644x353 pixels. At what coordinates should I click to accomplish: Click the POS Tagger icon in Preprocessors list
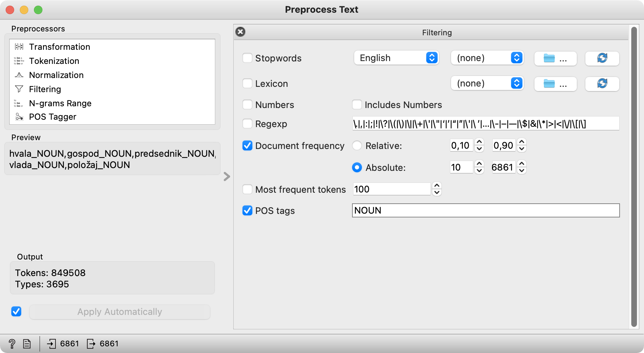(19, 117)
